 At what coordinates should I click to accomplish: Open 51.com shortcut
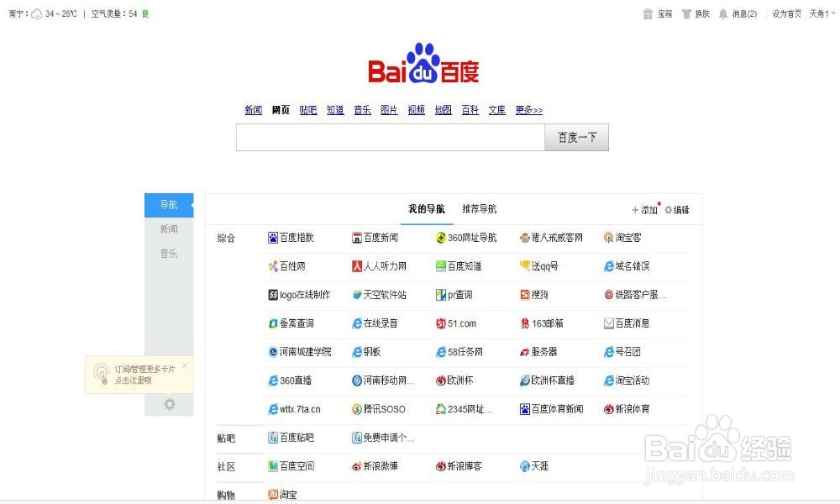point(456,323)
